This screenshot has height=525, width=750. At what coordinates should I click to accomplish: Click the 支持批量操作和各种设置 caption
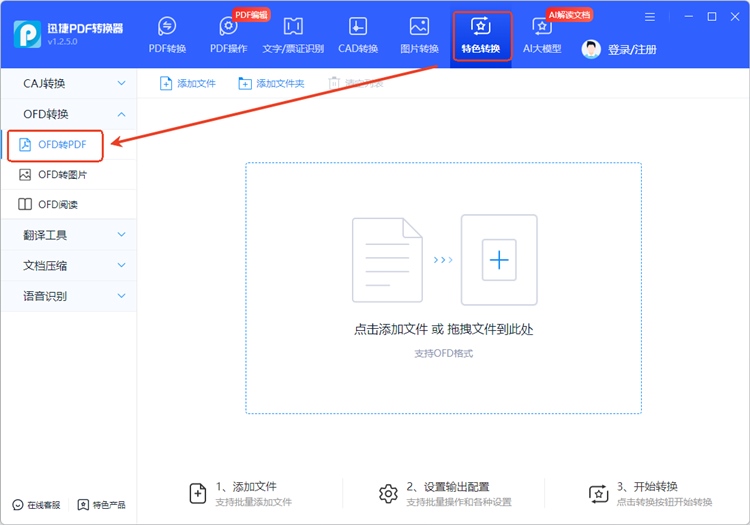click(459, 503)
